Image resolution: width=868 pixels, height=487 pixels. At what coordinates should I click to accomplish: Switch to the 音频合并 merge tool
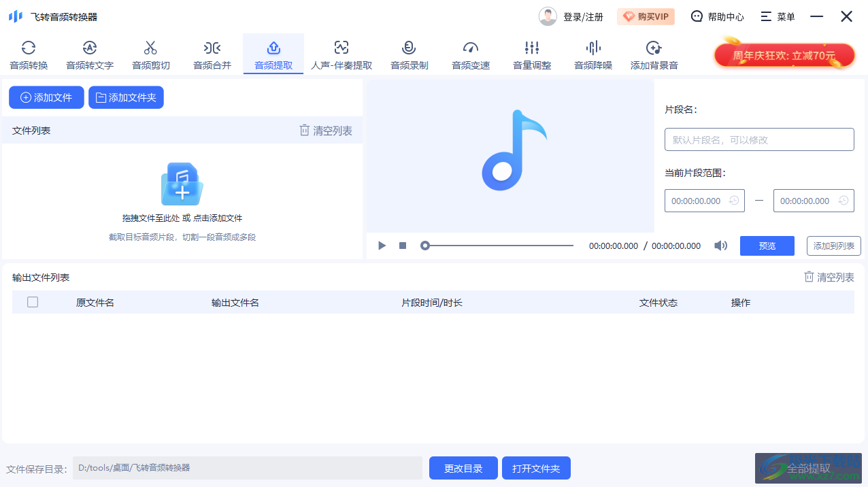click(212, 54)
